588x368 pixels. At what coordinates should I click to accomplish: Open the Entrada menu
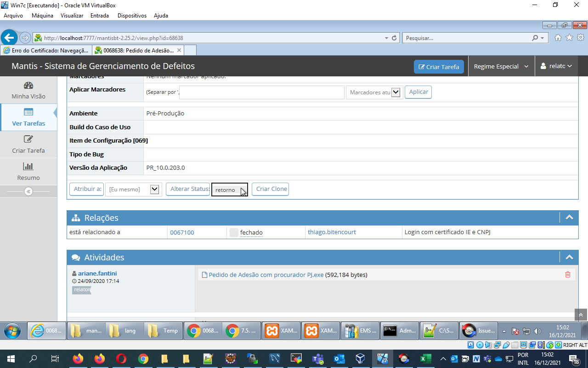pos(100,15)
